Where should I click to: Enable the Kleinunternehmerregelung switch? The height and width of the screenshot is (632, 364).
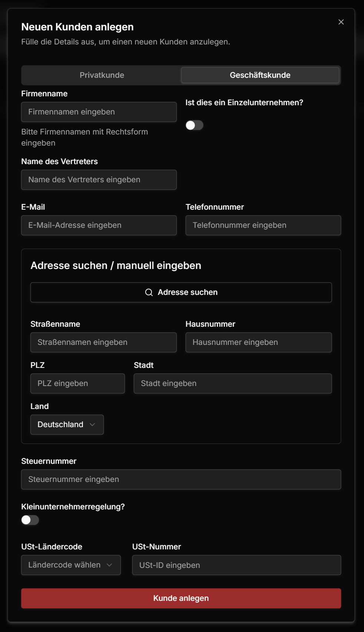(x=30, y=520)
